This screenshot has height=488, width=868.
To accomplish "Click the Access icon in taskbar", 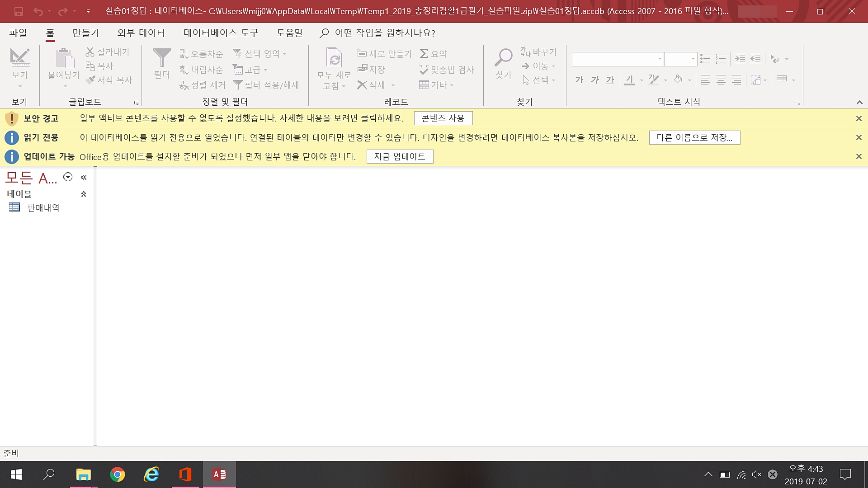I will tap(219, 474).
